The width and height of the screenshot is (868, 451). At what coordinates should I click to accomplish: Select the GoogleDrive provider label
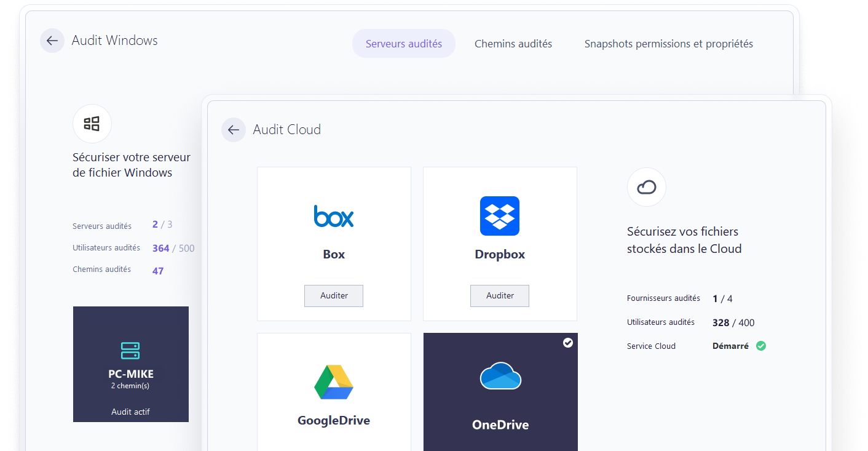(x=334, y=421)
